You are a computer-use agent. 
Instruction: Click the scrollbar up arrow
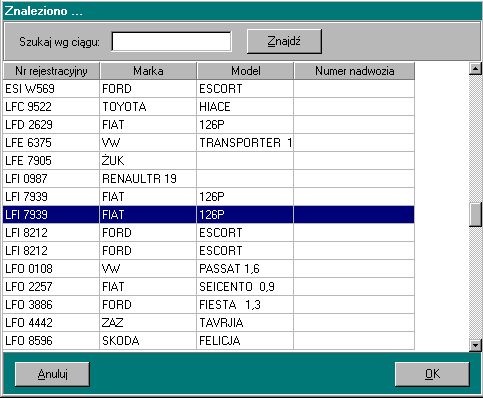pos(475,69)
